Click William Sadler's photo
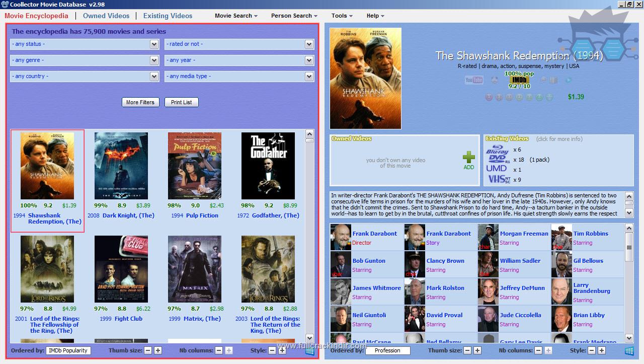This screenshot has height=364, width=644. coord(488,264)
